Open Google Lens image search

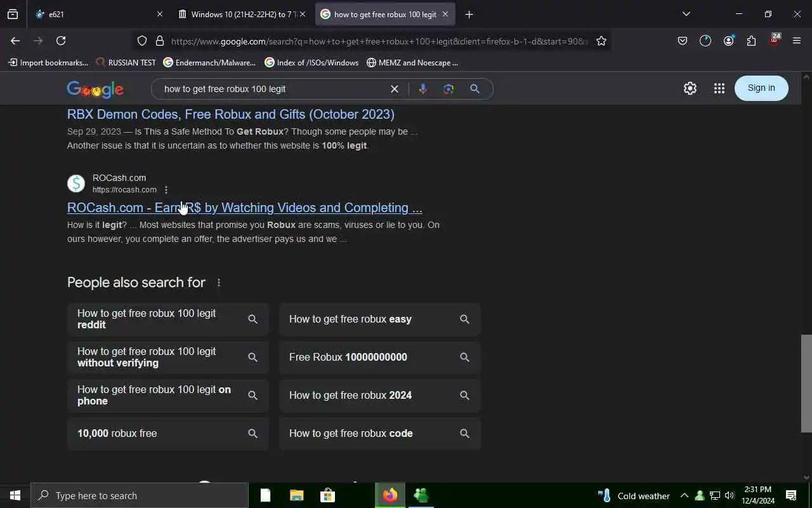point(449,89)
